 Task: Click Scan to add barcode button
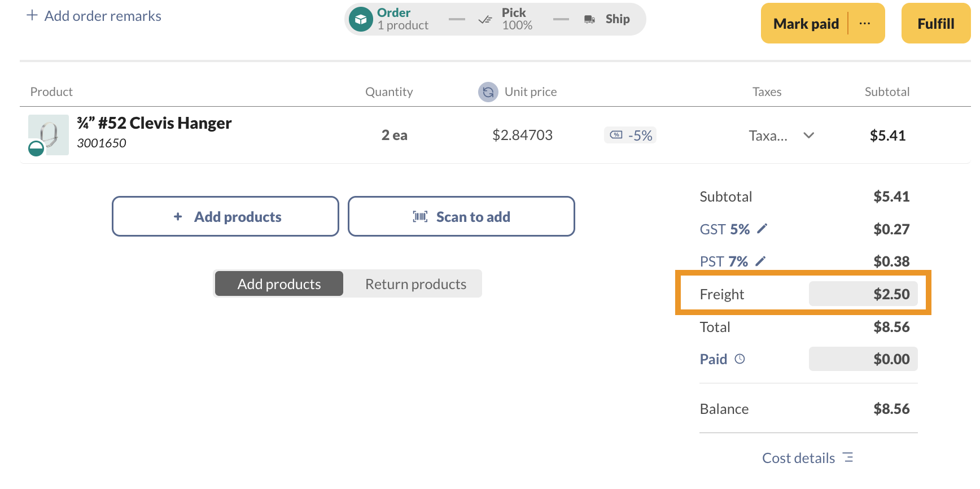tap(461, 217)
